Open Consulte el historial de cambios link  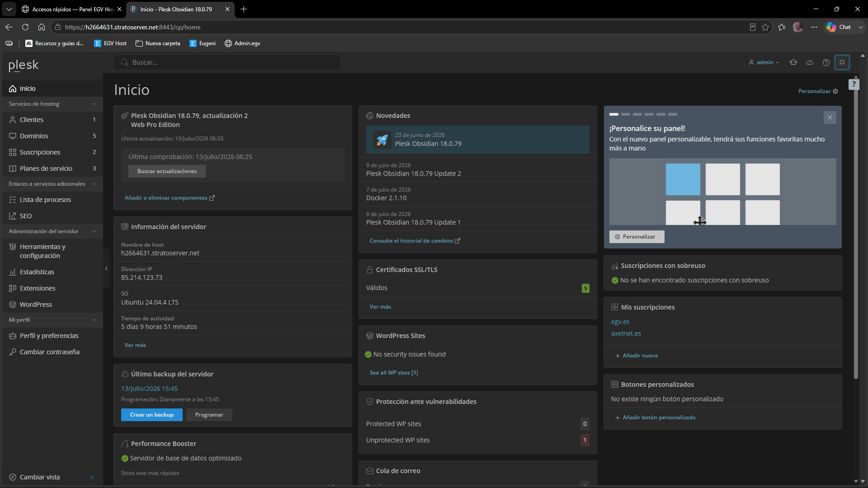(x=415, y=241)
